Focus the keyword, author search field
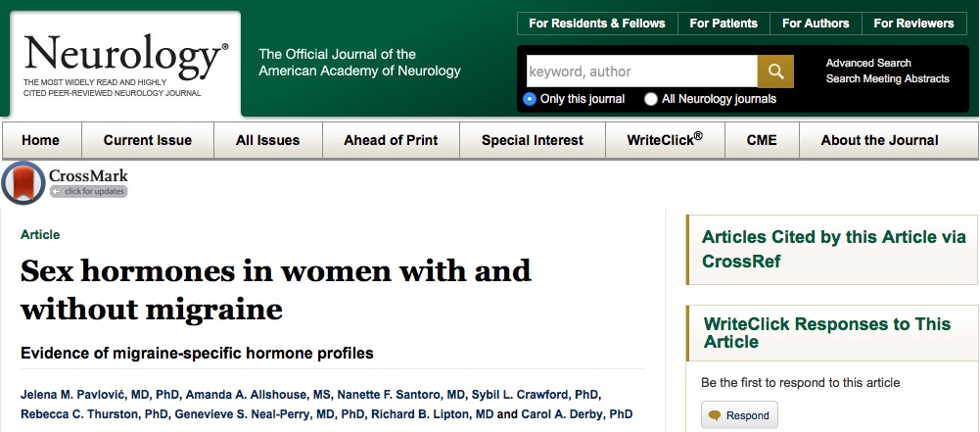The height and width of the screenshot is (432, 980). 642,72
